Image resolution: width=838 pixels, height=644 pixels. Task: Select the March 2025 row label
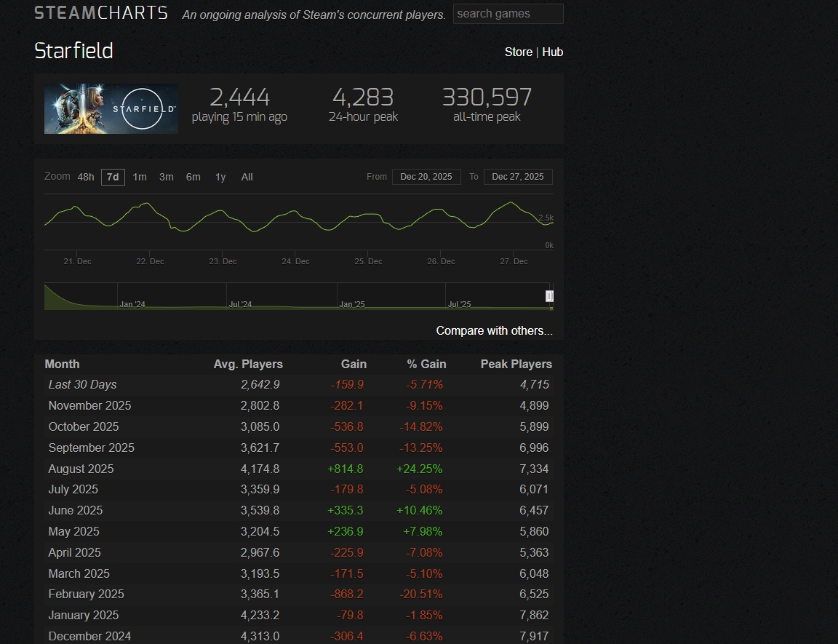point(79,573)
